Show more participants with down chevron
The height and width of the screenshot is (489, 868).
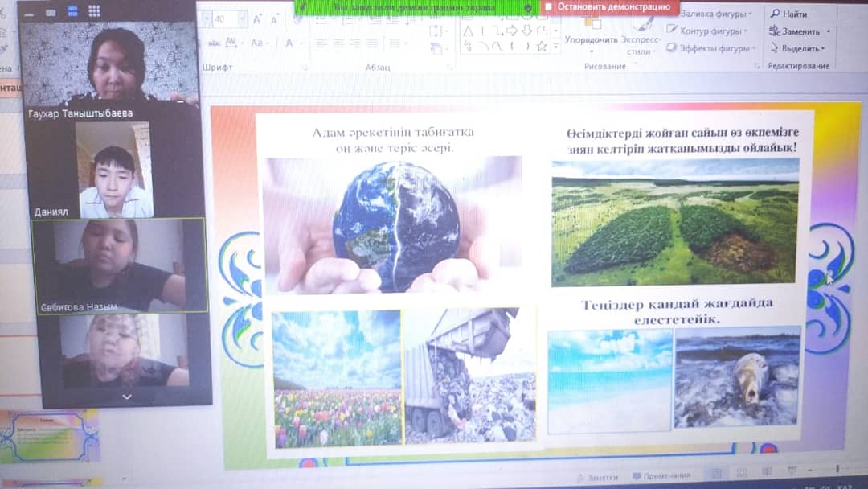point(126,397)
